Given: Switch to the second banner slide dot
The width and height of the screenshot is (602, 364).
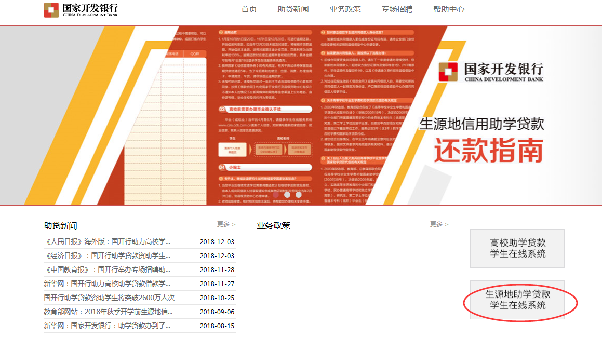Looking at the screenshot, I should (x=287, y=195).
